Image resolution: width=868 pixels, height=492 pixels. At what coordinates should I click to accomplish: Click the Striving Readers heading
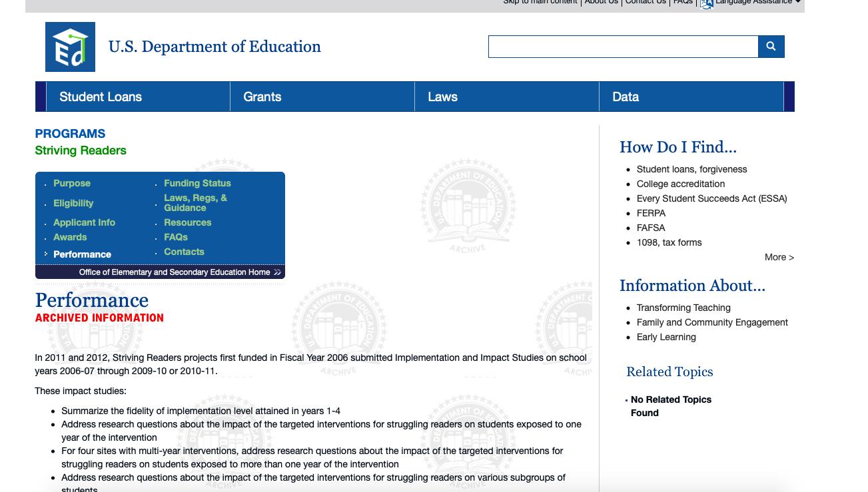[81, 150]
